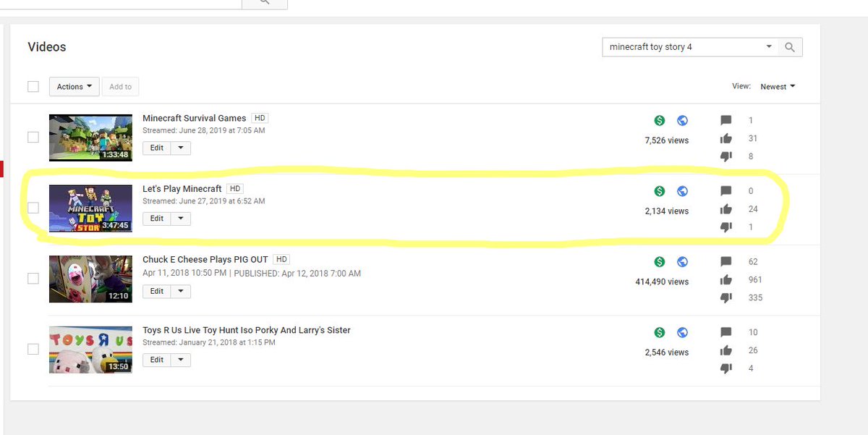Click the HD badge next to Let's Play Minecraft
This screenshot has height=435, width=868.
pyautogui.click(x=234, y=189)
